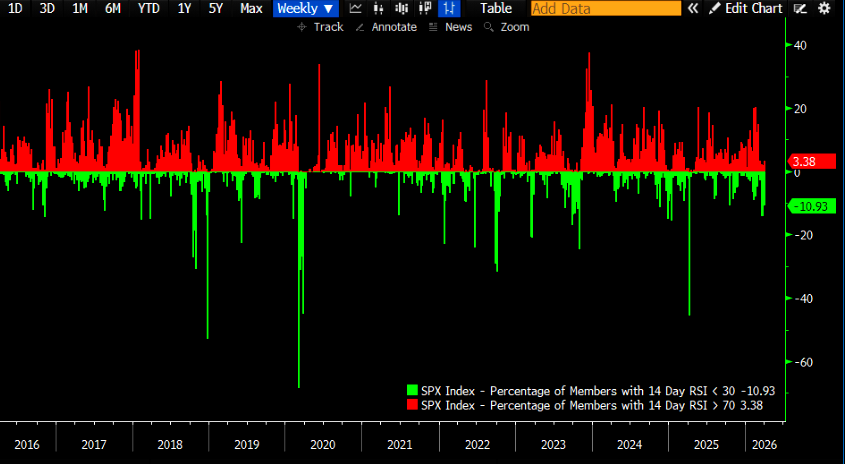Toggle News display on chart
Screen dimensions: 846x464
click(450, 27)
